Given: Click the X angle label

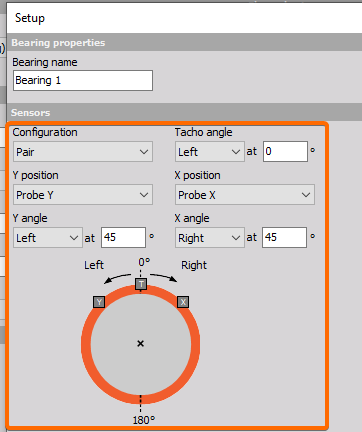Looking at the screenshot, I should [x=192, y=218].
